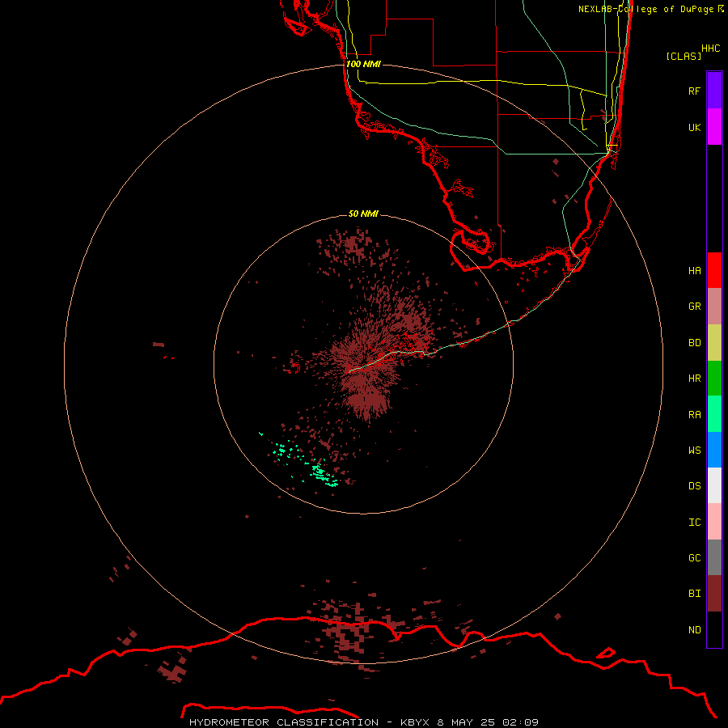Click the RF legend label

point(694,91)
